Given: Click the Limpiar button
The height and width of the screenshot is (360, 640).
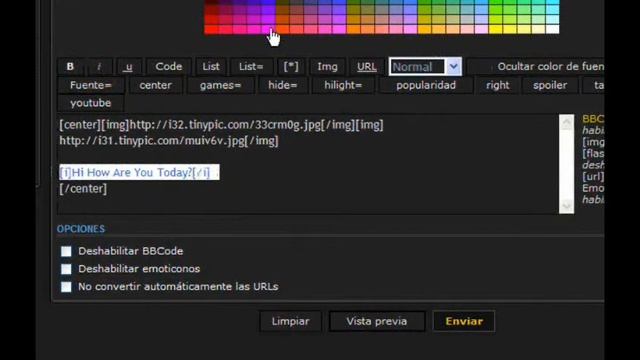Looking at the screenshot, I should pyautogui.click(x=291, y=321).
